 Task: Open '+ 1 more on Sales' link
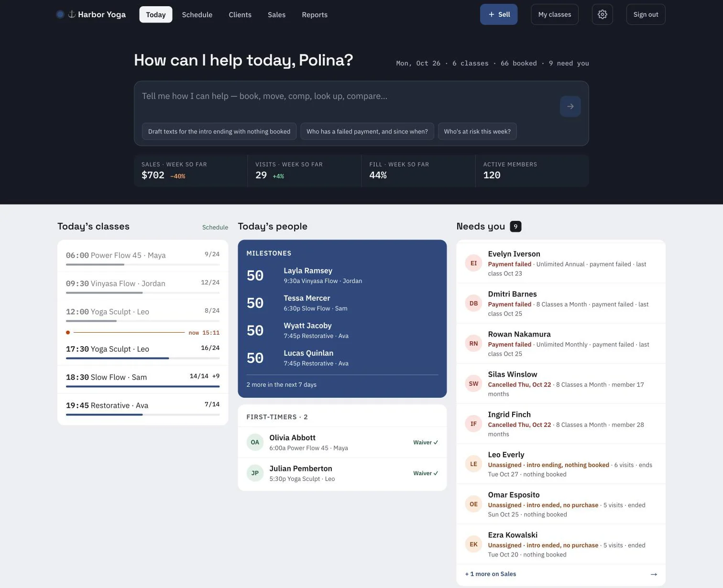coord(491,574)
